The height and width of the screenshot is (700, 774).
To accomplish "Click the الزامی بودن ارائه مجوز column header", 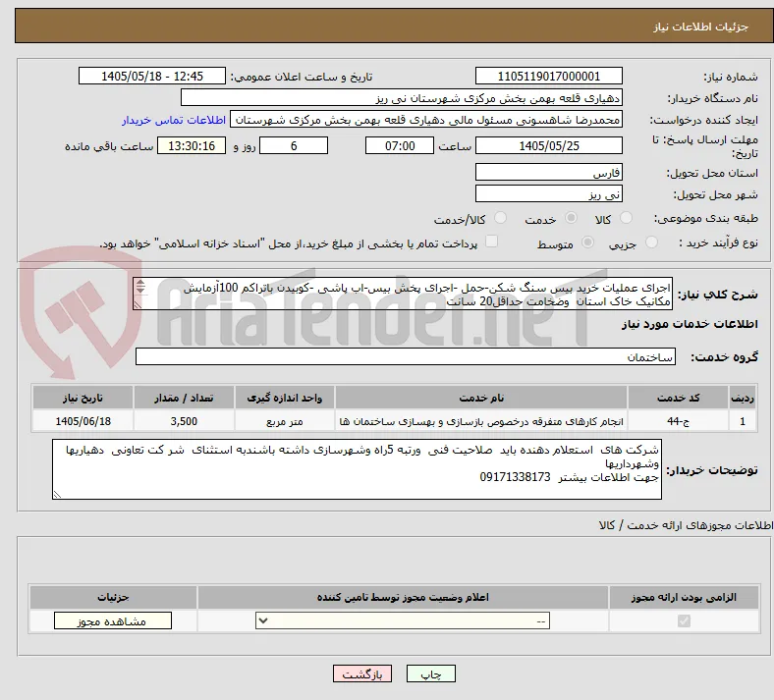I will point(684,597).
